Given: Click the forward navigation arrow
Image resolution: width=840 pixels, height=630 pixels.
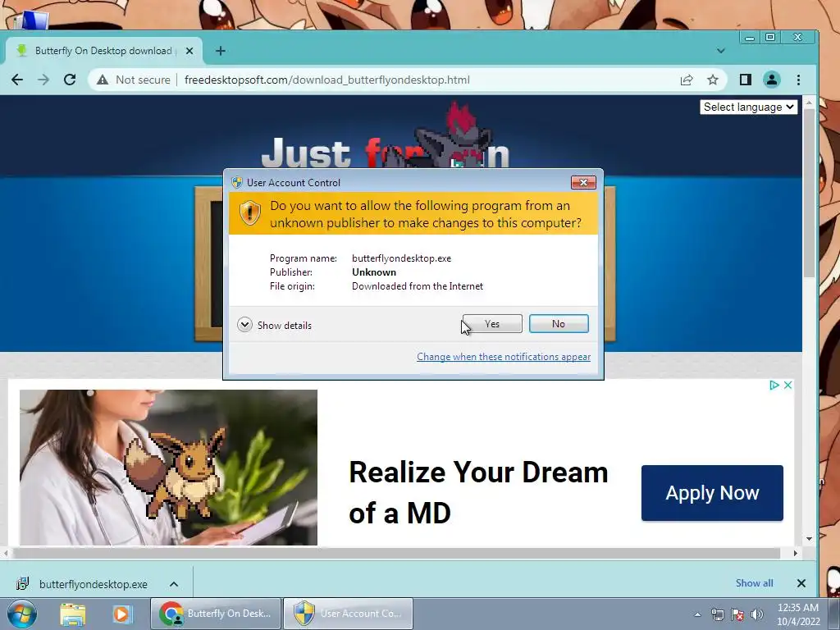Looking at the screenshot, I should (x=43, y=80).
